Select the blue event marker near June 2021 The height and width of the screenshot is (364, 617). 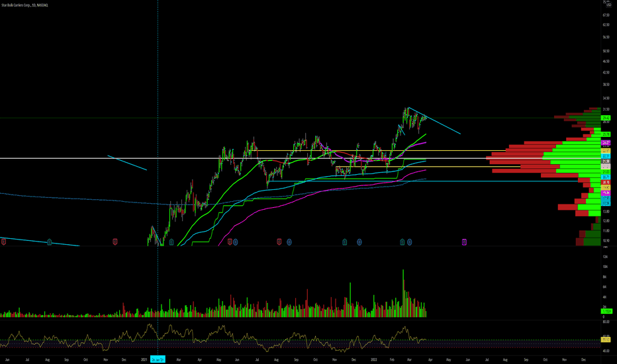coord(235,242)
